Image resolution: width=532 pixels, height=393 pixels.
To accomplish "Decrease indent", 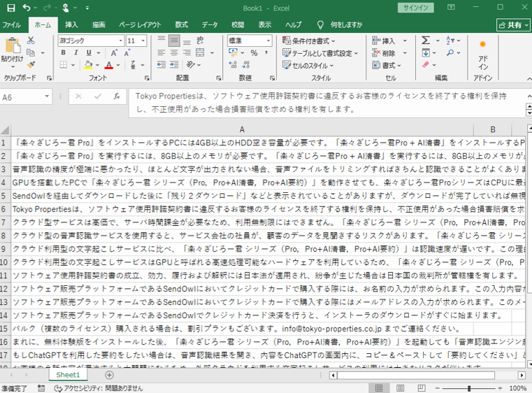I will pos(161,64).
